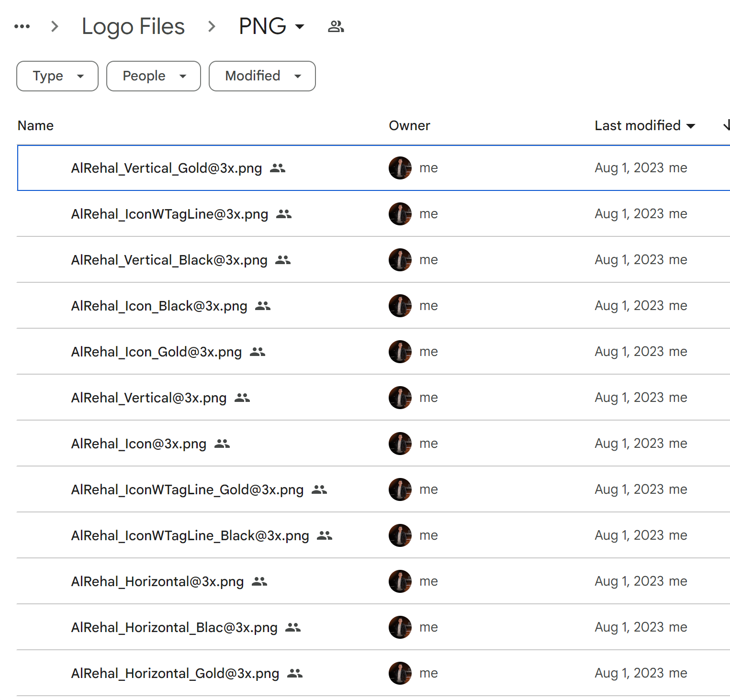Viewport: 730px width, 700px height.
Task: Click shared icon next to AlRehal_Vertical_Black@3x.png
Action: (x=283, y=260)
